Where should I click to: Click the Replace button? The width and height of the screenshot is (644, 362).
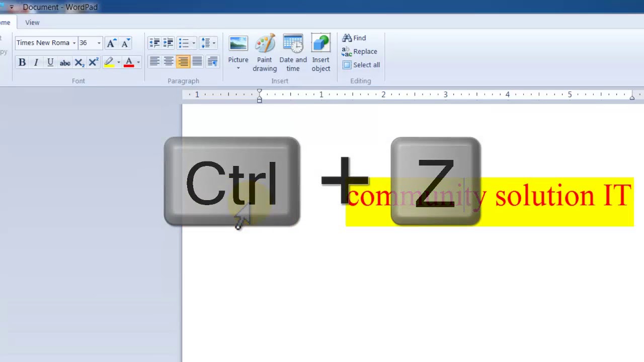(360, 51)
